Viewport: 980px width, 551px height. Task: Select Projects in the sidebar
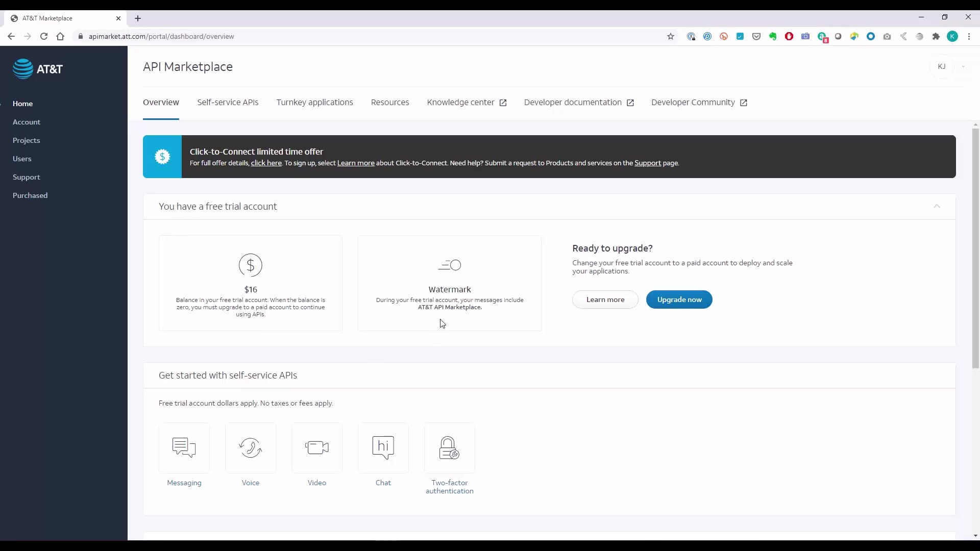pos(26,140)
